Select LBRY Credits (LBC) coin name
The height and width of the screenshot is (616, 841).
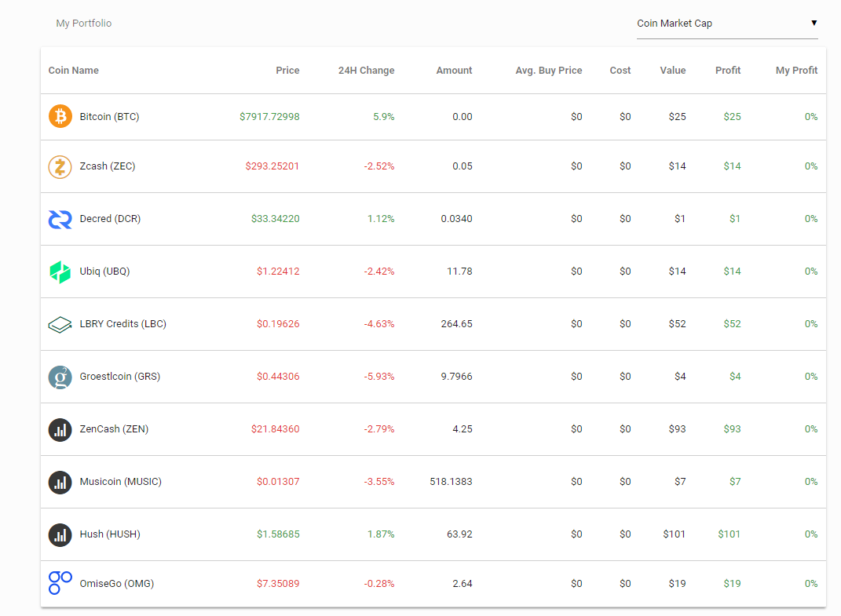tap(122, 324)
